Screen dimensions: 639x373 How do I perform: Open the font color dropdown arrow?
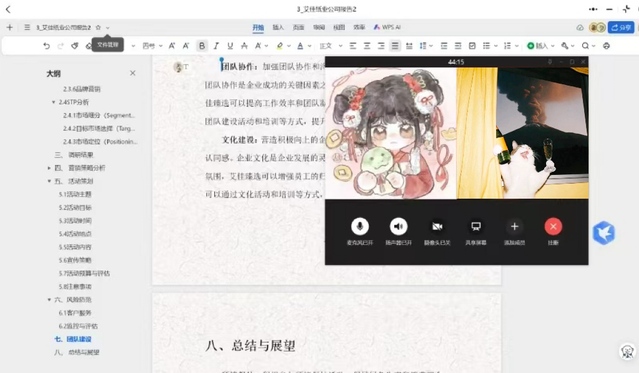click(309, 46)
